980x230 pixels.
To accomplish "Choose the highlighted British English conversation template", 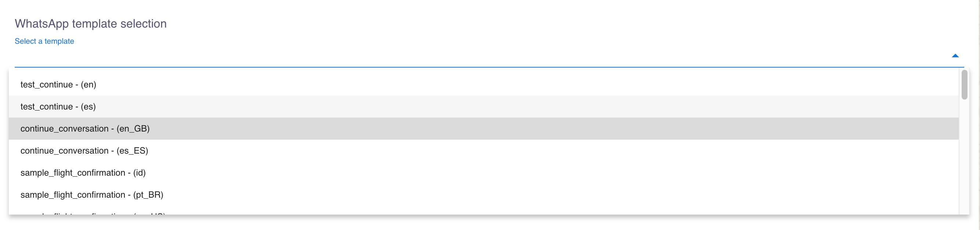I will 85,129.
